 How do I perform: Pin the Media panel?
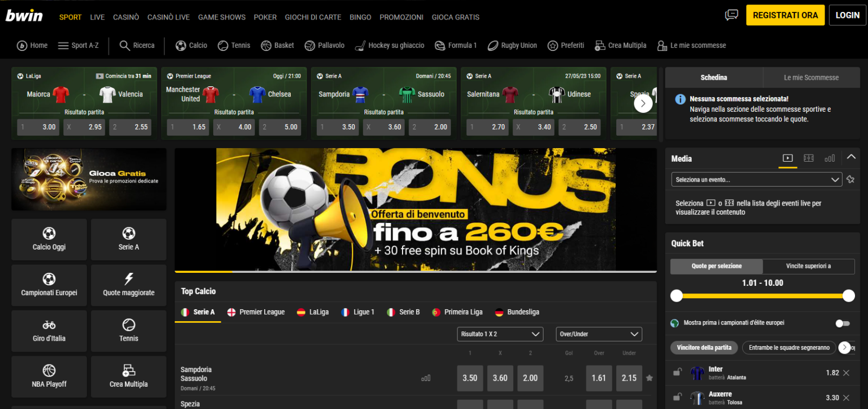pyautogui.click(x=850, y=180)
